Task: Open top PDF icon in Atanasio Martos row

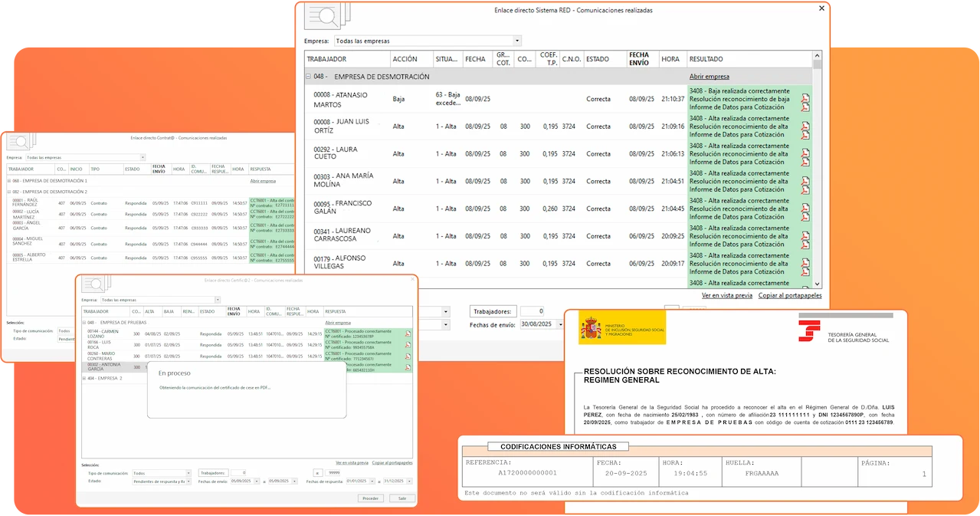Action: click(805, 97)
